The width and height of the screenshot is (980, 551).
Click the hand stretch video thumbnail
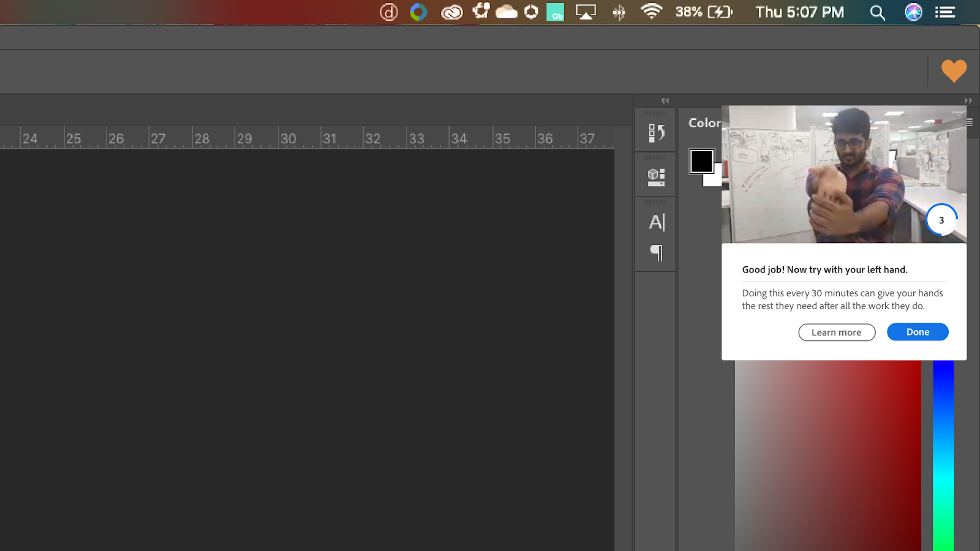(x=844, y=174)
